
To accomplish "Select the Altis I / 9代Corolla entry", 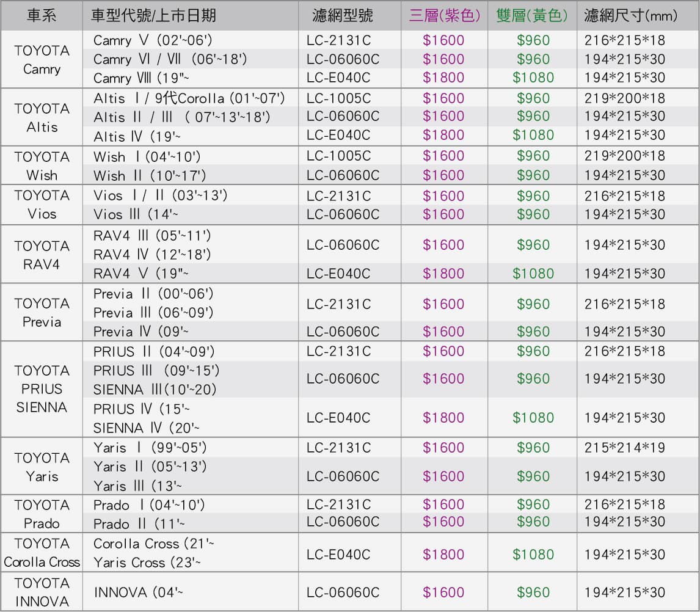I will [x=189, y=98].
